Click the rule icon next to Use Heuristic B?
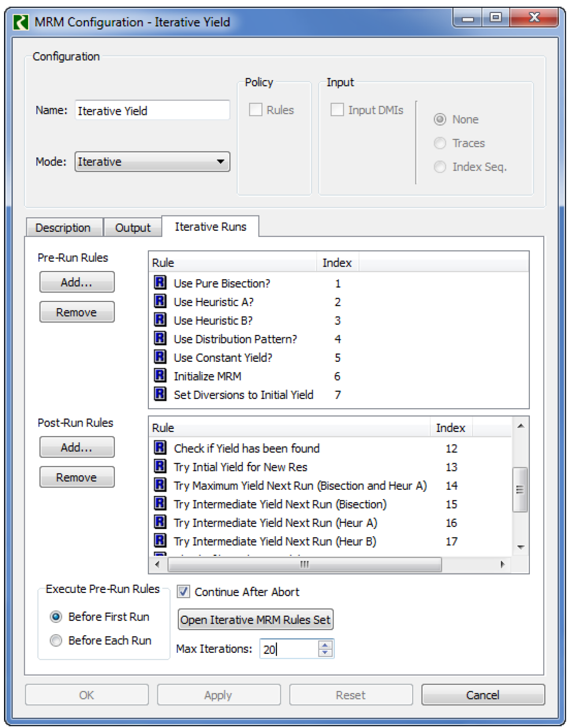 click(160, 320)
